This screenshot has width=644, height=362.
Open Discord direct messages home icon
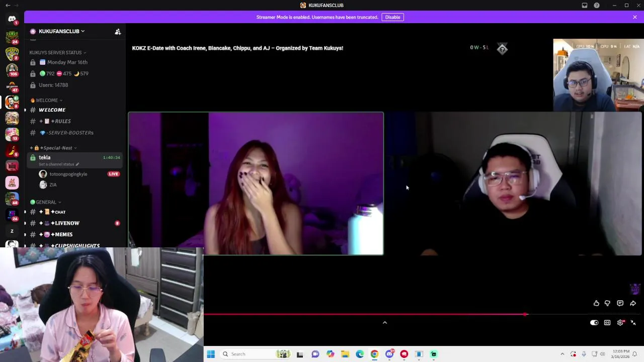click(12, 20)
